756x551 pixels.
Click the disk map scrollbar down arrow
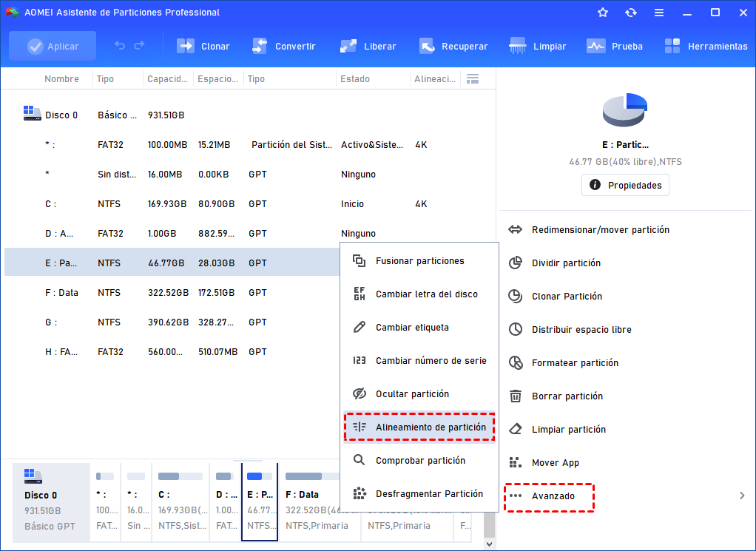click(489, 544)
